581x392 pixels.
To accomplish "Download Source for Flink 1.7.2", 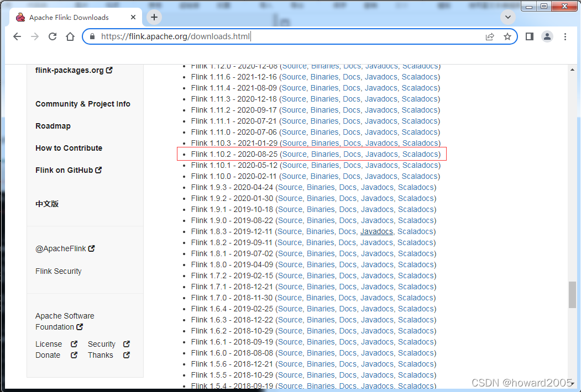I will coord(290,276).
